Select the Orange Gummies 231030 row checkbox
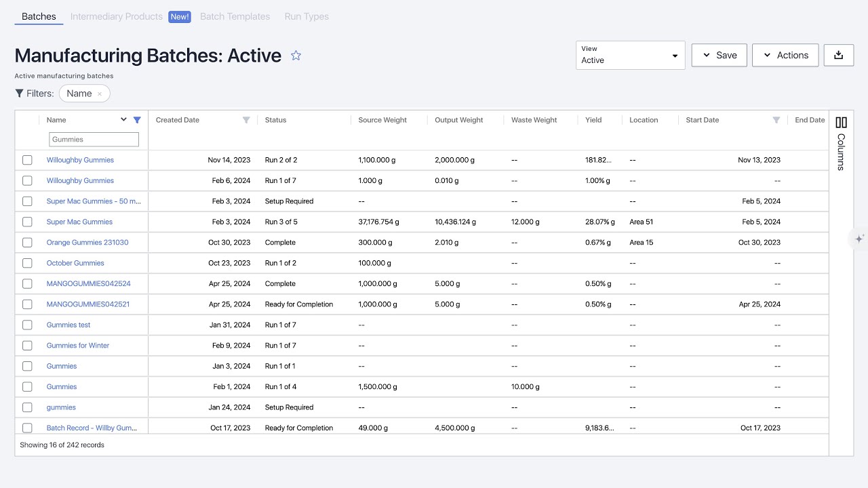Viewport: 868px width, 488px height. pos(27,243)
